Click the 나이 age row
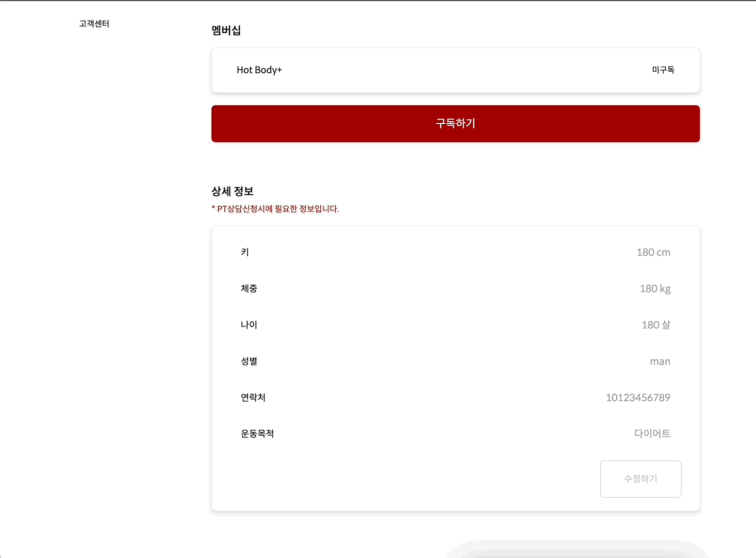Viewport: 756px width, 558px height. pyautogui.click(x=249, y=324)
